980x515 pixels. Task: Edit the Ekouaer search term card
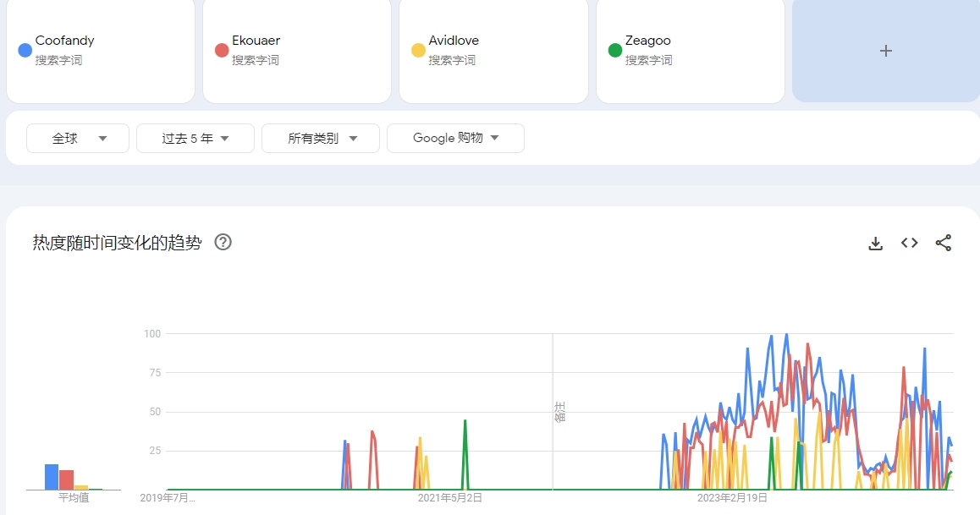coord(297,51)
